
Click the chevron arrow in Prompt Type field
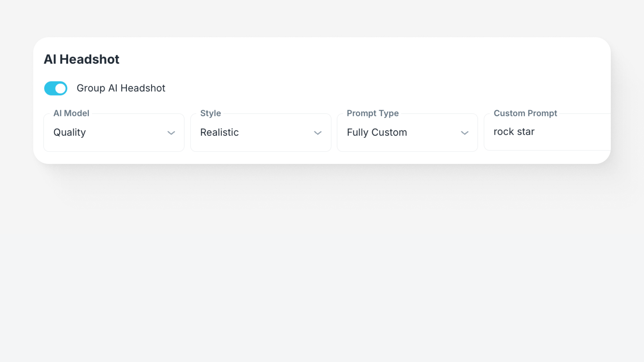click(465, 133)
